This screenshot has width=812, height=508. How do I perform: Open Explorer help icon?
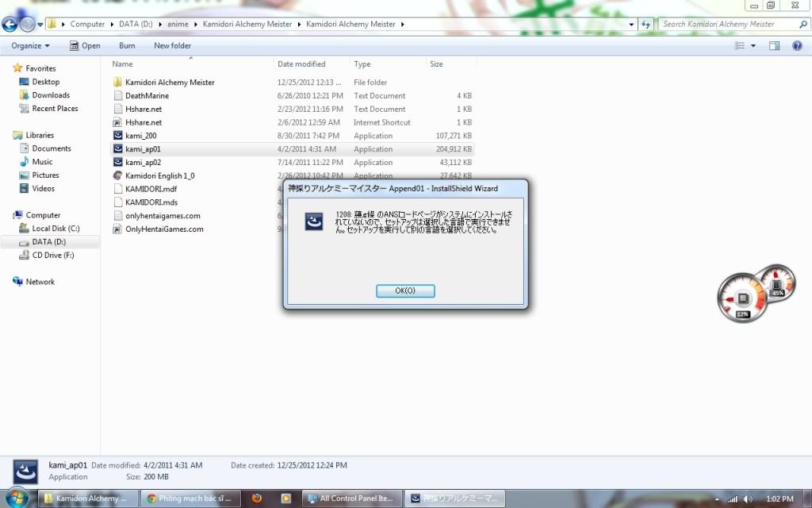pos(797,45)
